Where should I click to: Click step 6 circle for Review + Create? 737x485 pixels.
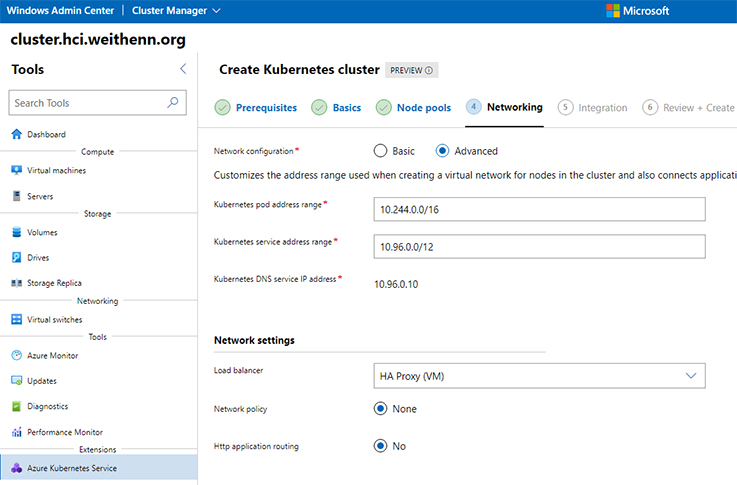pos(650,108)
